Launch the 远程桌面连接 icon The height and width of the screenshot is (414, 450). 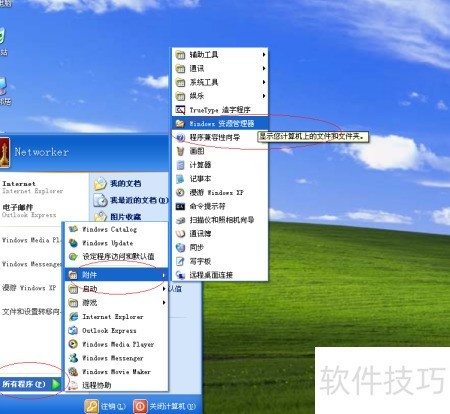pyautogui.click(x=180, y=275)
